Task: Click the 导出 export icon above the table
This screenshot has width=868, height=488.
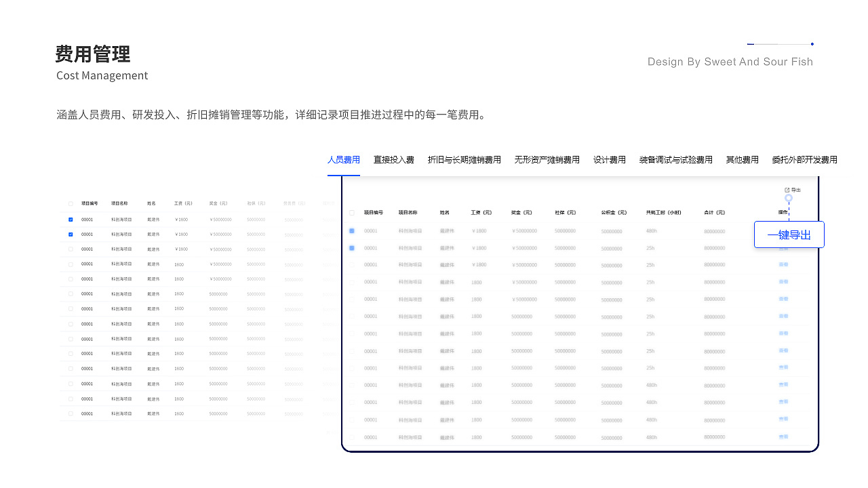Action: click(793, 189)
